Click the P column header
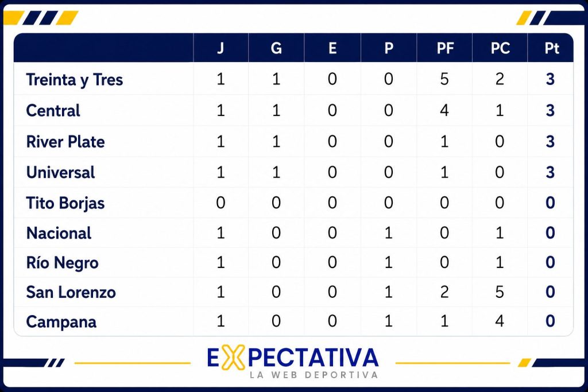The width and height of the screenshot is (588, 392). pos(389,48)
